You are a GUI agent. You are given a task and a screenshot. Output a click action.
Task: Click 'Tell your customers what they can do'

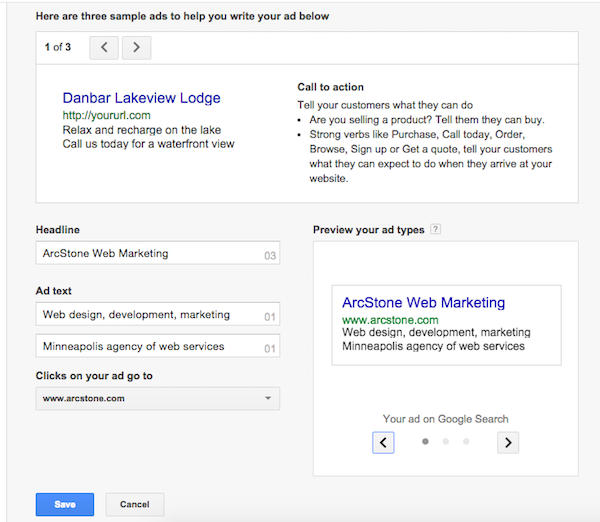pyautogui.click(x=385, y=105)
